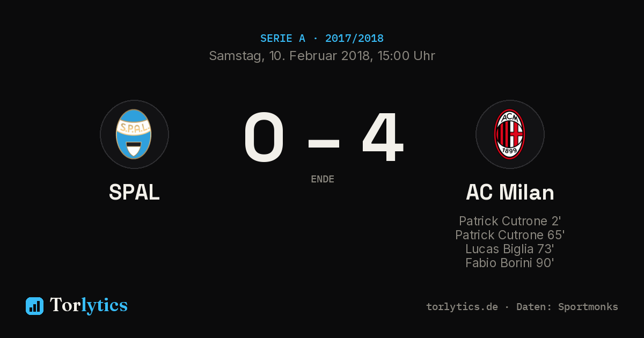Click the Torlytics bar chart logo icon

[34, 306]
